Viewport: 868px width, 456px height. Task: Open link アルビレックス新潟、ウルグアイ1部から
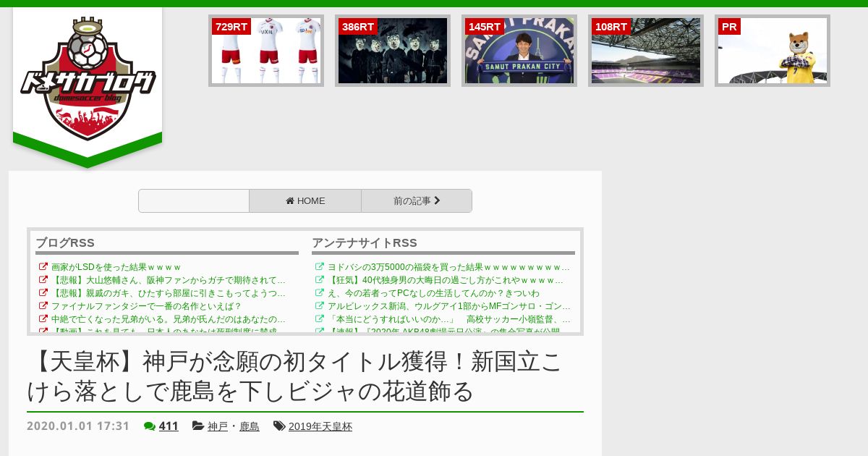449,306
